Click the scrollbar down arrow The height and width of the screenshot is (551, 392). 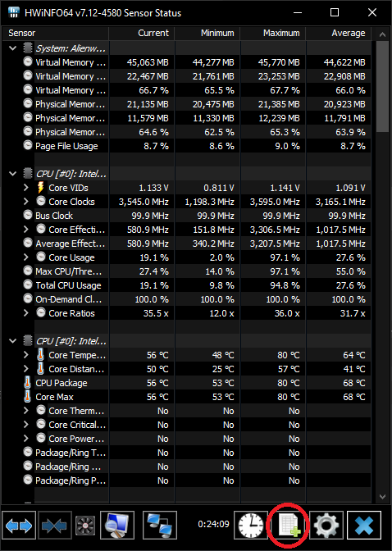pos(382,497)
